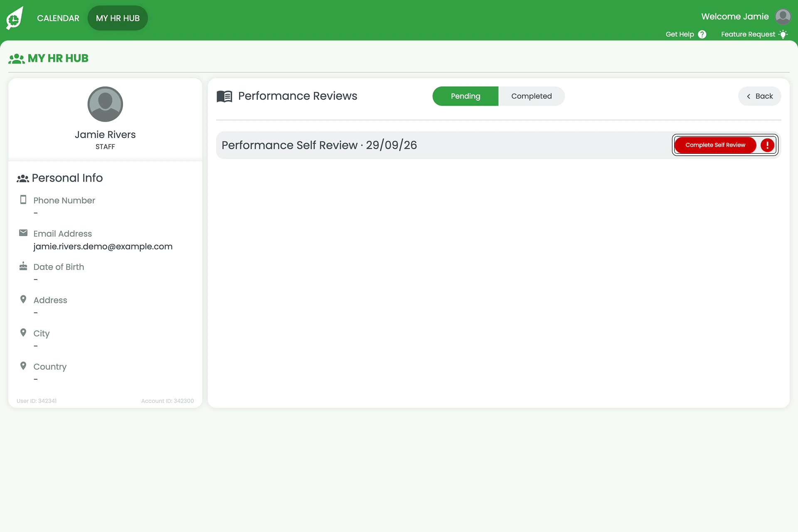The width and height of the screenshot is (798, 532).
Task: Open the Get Help link
Action: [680, 34]
